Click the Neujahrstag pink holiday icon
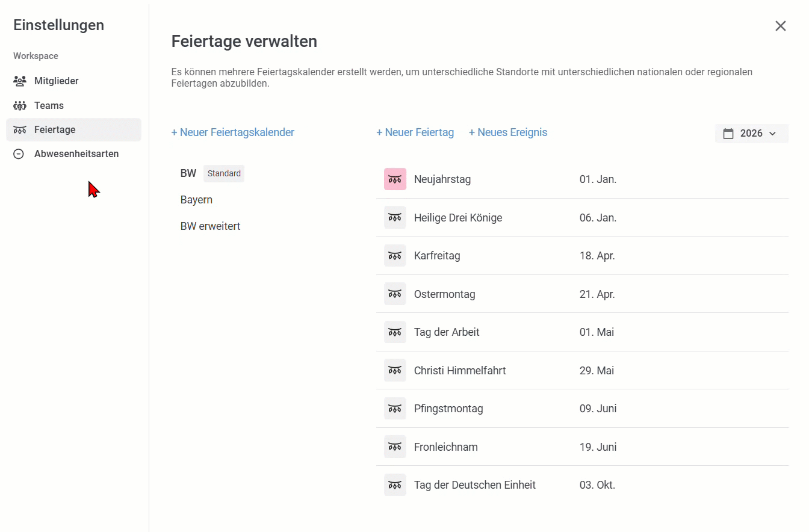 [395, 179]
